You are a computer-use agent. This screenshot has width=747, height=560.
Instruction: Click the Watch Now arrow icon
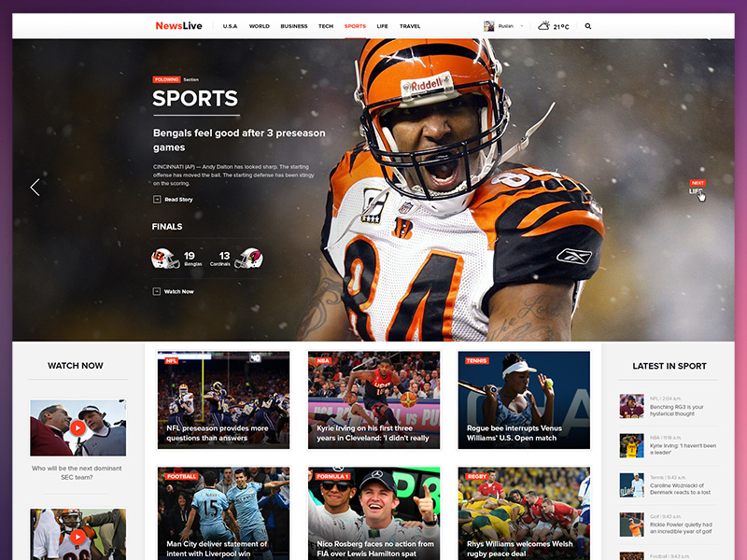pos(156,291)
